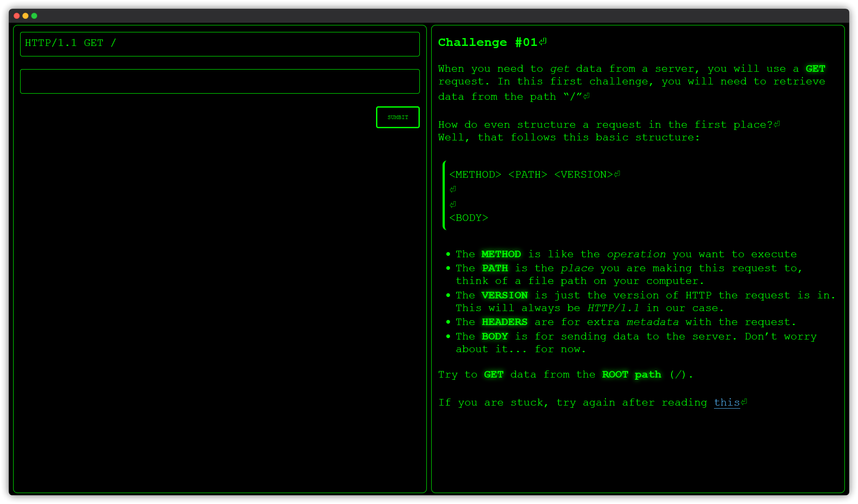Click the request input field showing HTTP/1.1 GET /
The width and height of the screenshot is (858, 504).
tap(219, 44)
